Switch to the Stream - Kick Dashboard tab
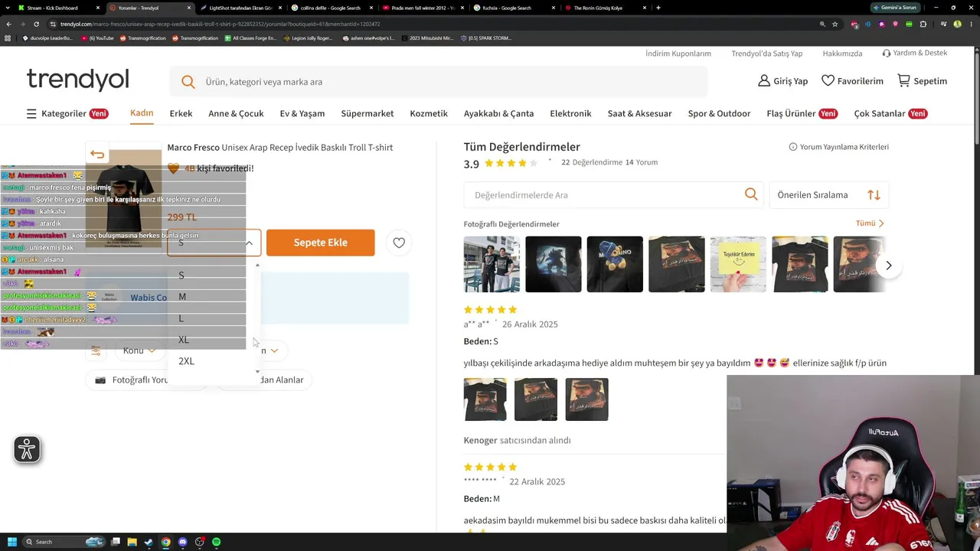980x551 pixels. [57, 8]
